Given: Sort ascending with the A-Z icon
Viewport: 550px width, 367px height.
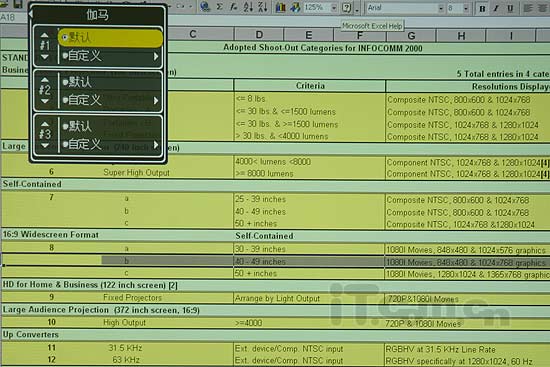Looking at the screenshot, I should pyautogui.click(x=248, y=7).
